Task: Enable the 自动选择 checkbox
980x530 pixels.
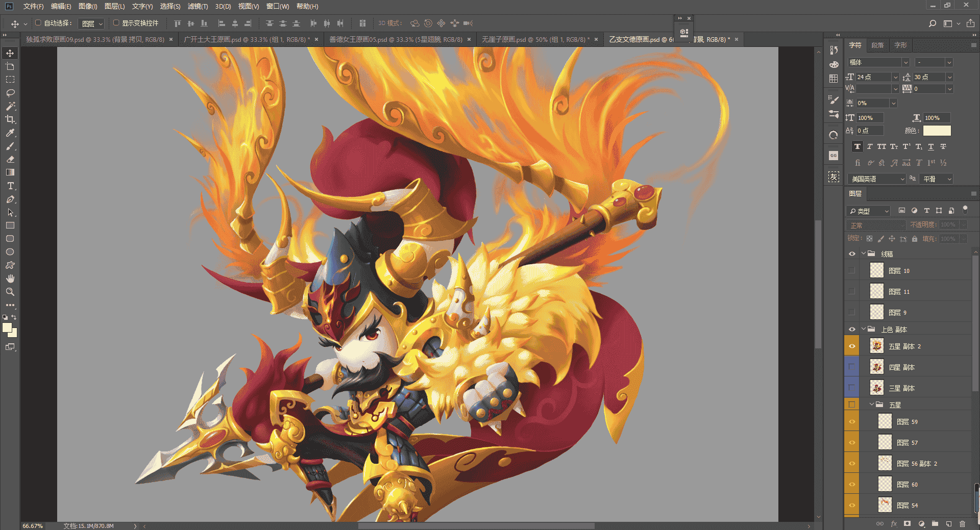Action: tap(38, 23)
